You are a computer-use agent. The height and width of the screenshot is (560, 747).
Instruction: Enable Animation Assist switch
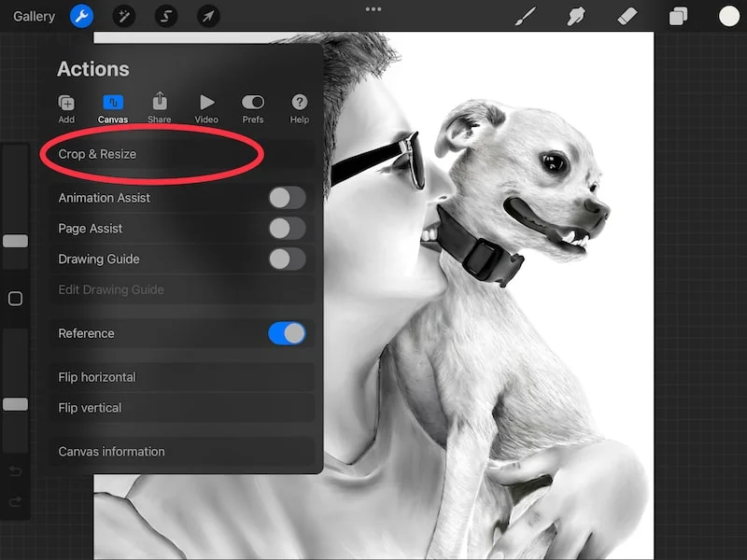tap(288, 198)
